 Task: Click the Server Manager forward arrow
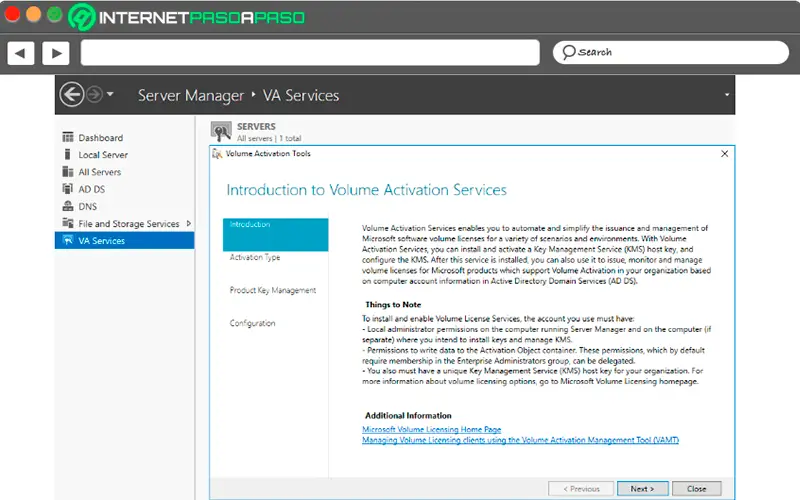[x=94, y=95]
